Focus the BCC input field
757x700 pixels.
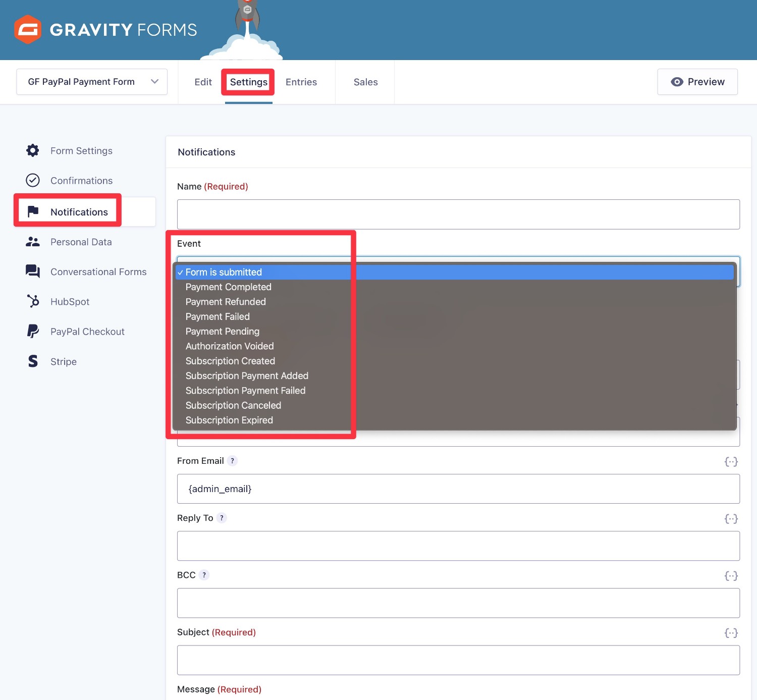[458, 603]
